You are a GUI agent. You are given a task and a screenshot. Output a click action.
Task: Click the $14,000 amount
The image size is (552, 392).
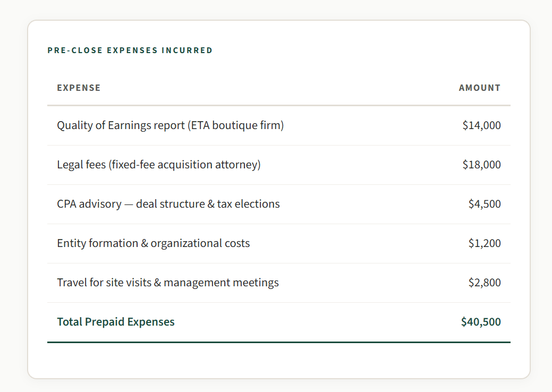coord(481,126)
